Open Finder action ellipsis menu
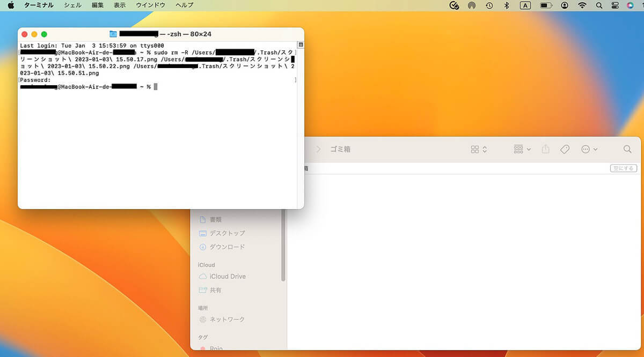 589,150
